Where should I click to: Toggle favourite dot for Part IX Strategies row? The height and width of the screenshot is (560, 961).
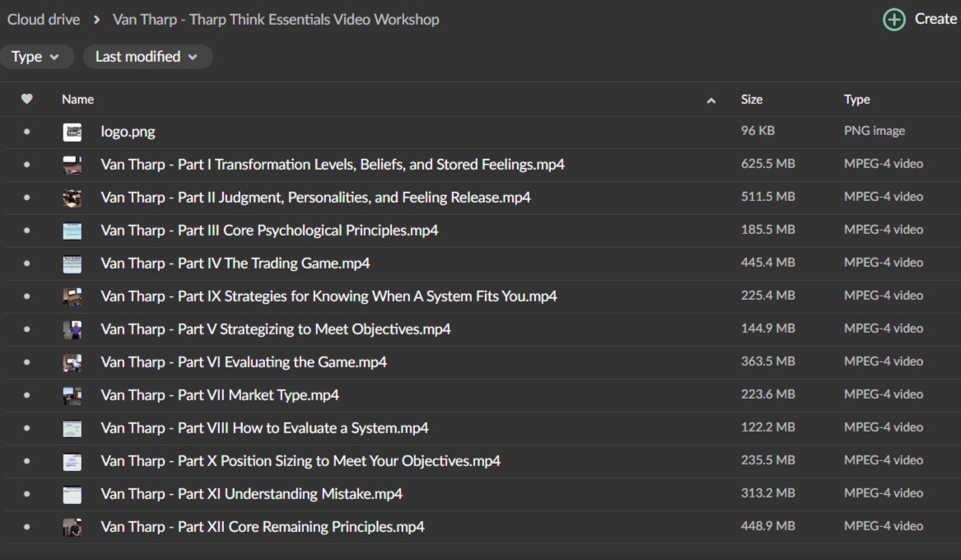26,296
